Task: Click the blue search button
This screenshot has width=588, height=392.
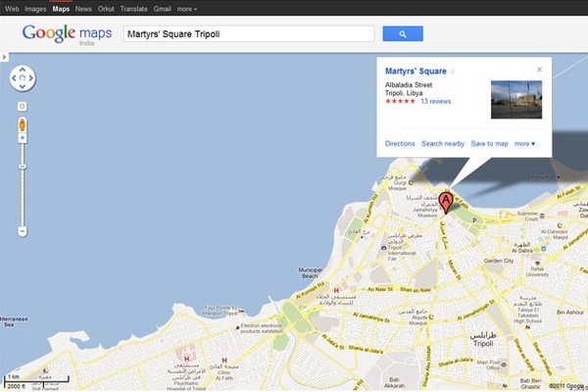Action: (x=403, y=34)
